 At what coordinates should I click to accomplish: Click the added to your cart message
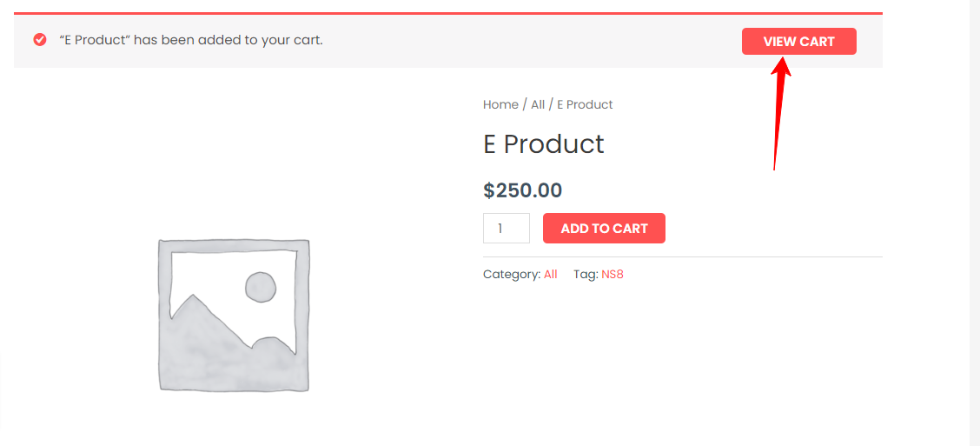coord(190,40)
